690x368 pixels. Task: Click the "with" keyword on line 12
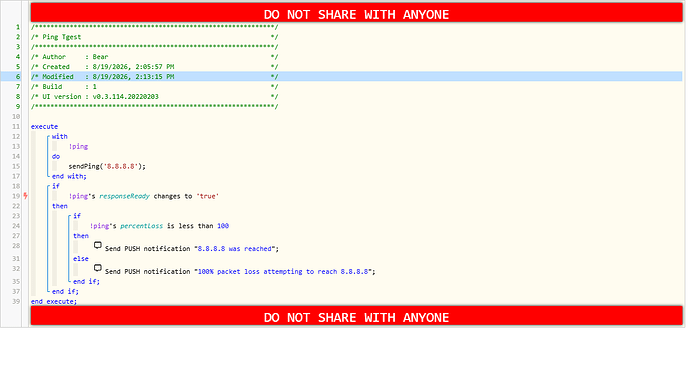60,136
